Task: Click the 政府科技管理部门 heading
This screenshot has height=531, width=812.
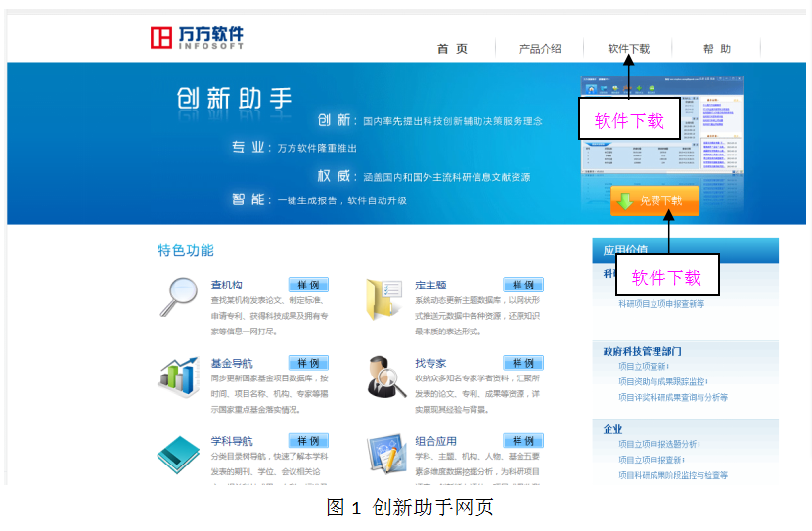Action: tap(642, 351)
